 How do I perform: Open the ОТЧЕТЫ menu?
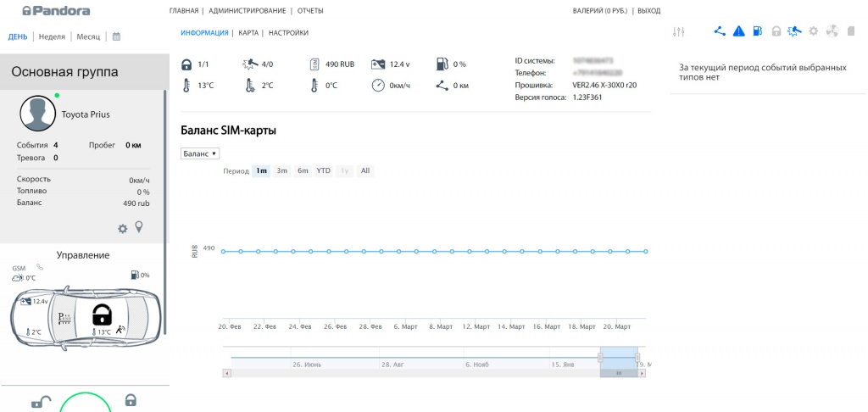click(309, 11)
